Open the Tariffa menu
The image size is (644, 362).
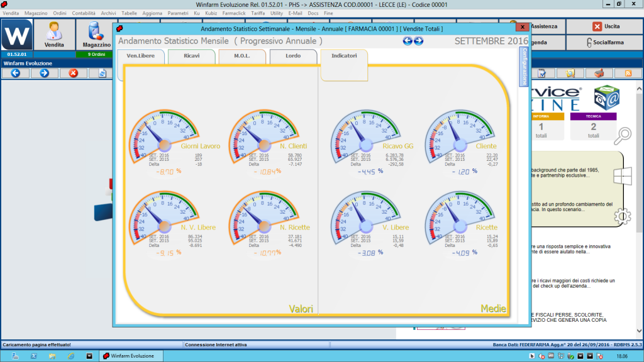coord(258,13)
